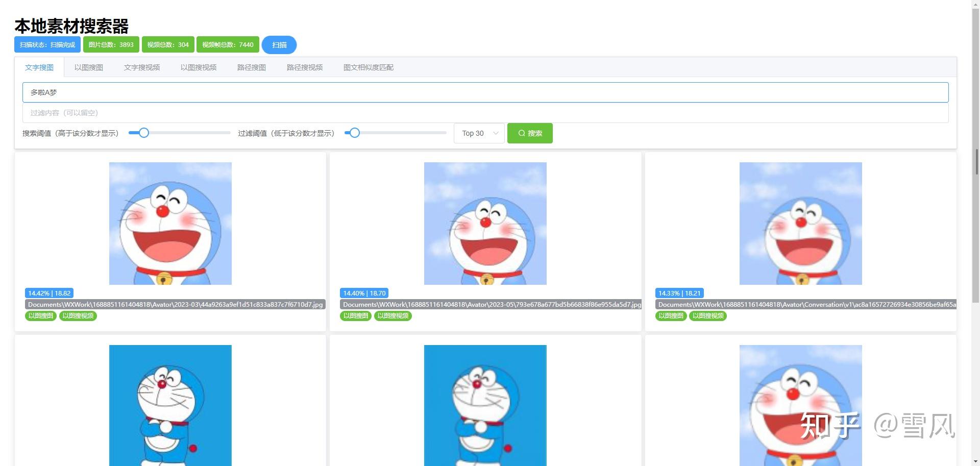Go to the 路径搜图 tab
This screenshot has width=980, height=466.
(252, 67)
